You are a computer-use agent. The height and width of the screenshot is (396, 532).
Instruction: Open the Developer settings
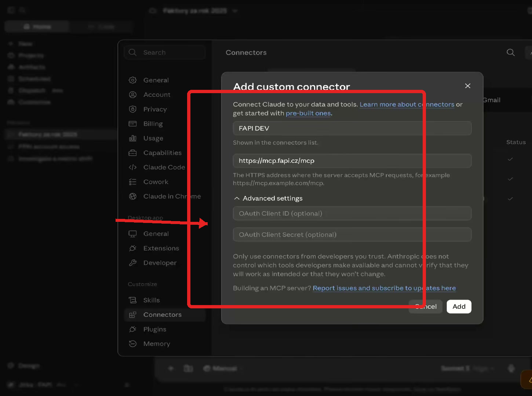click(x=160, y=263)
